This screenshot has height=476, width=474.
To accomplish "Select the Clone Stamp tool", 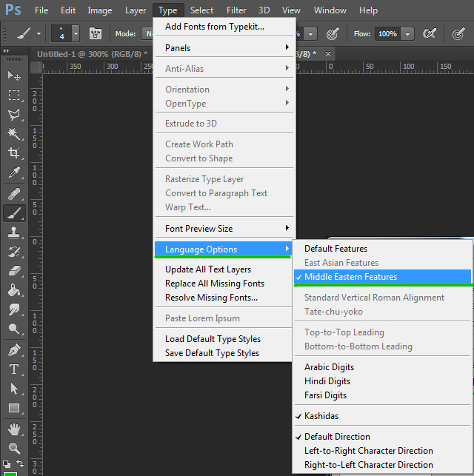I will 14,232.
